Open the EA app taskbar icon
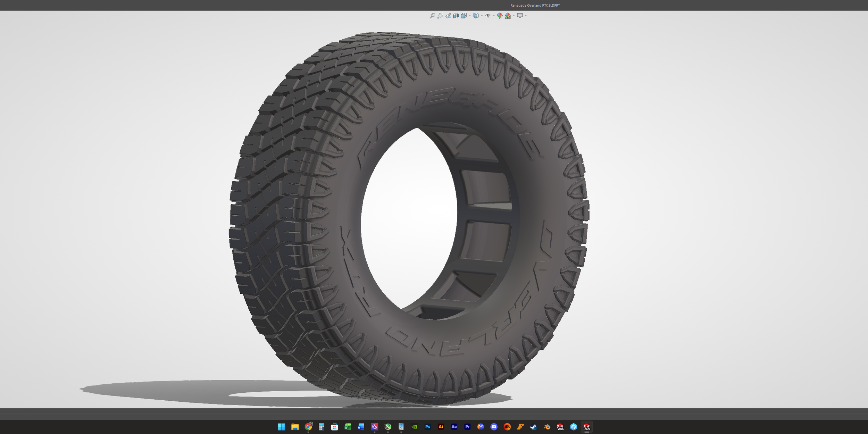Screen dimensions: 868x434 (507, 427)
